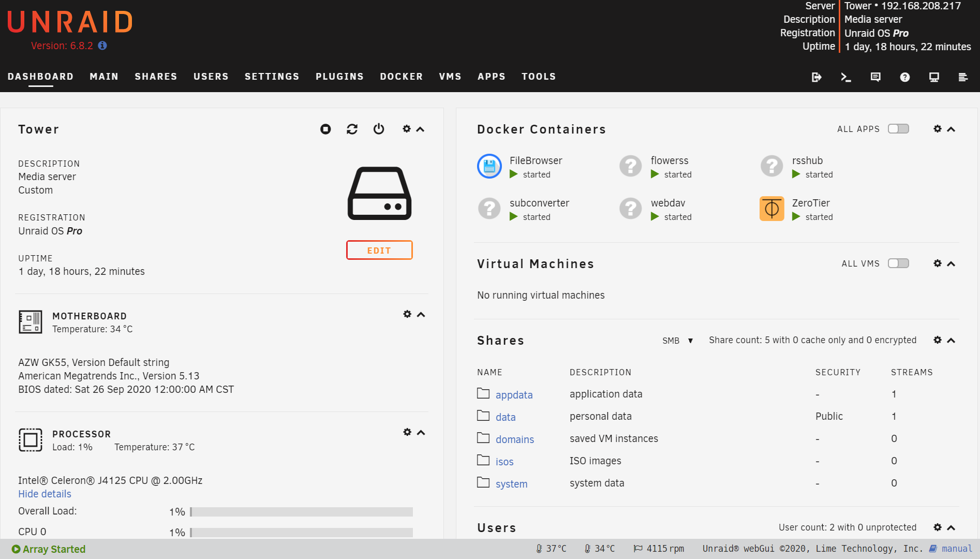Open the Docker tab
980x559 pixels.
(x=402, y=77)
